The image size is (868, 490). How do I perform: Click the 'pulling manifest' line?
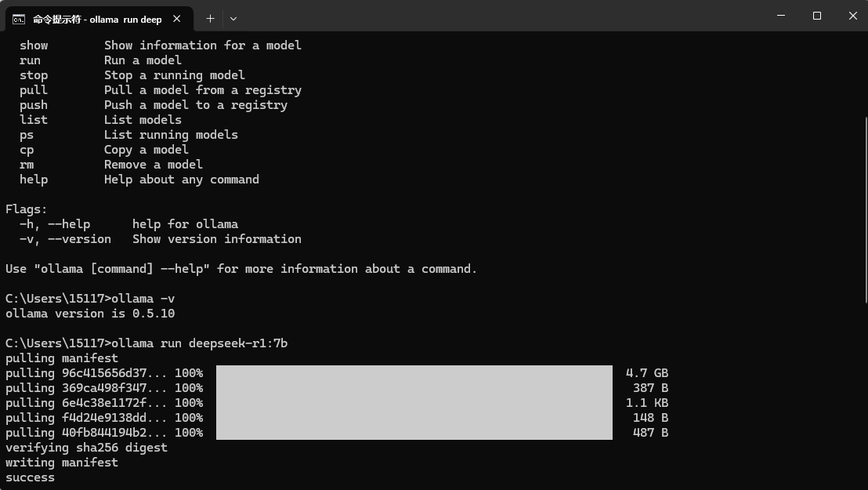tap(62, 358)
